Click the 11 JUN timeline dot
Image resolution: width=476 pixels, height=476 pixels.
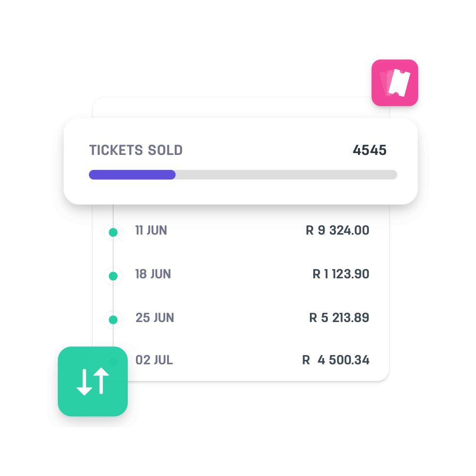[113, 233]
